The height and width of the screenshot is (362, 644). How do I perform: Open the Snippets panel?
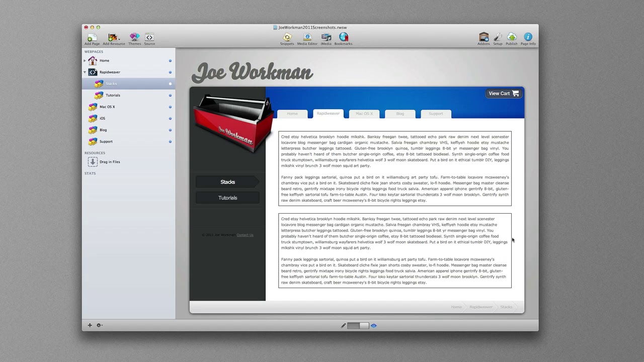pos(287,39)
